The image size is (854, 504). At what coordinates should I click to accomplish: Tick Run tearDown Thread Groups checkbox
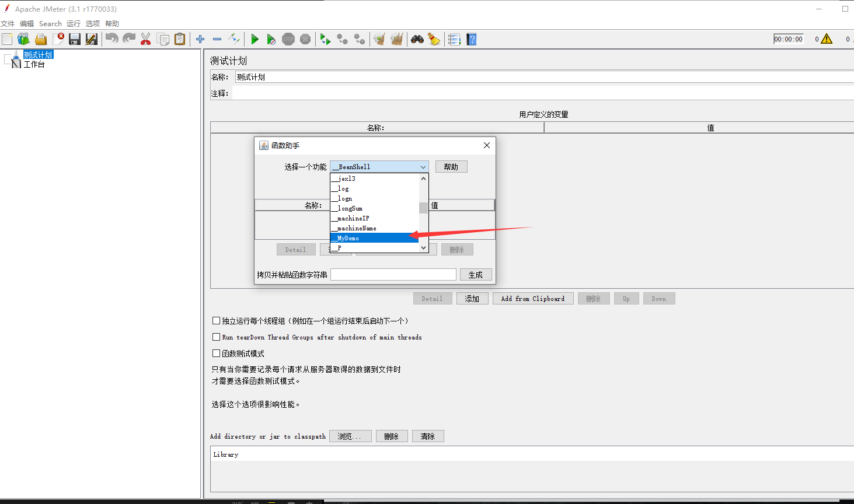(x=216, y=337)
